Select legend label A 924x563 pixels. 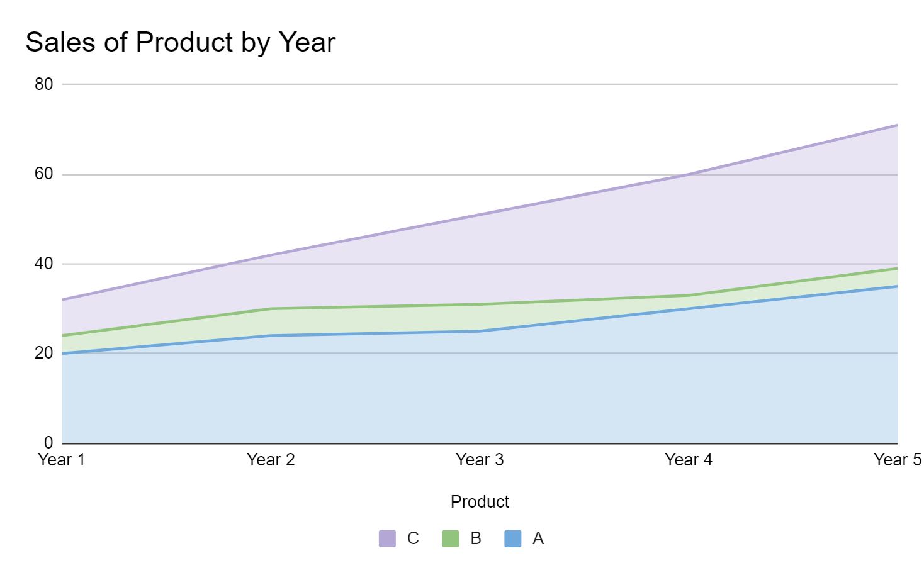tap(538, 538)
